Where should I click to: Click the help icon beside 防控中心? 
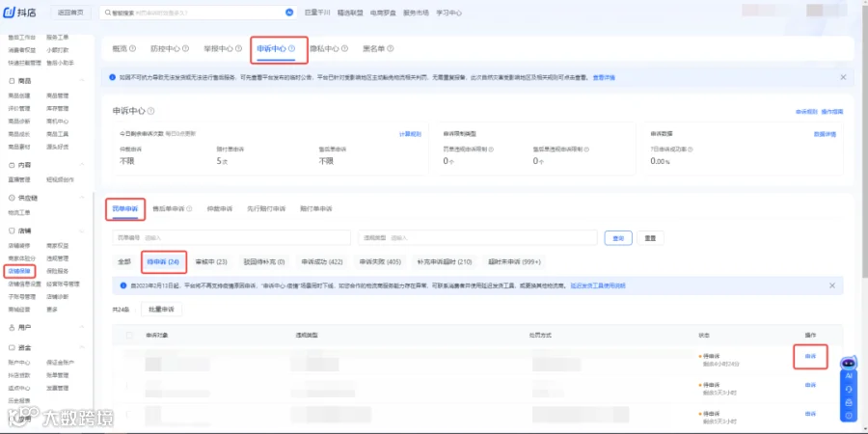(186, 49)
